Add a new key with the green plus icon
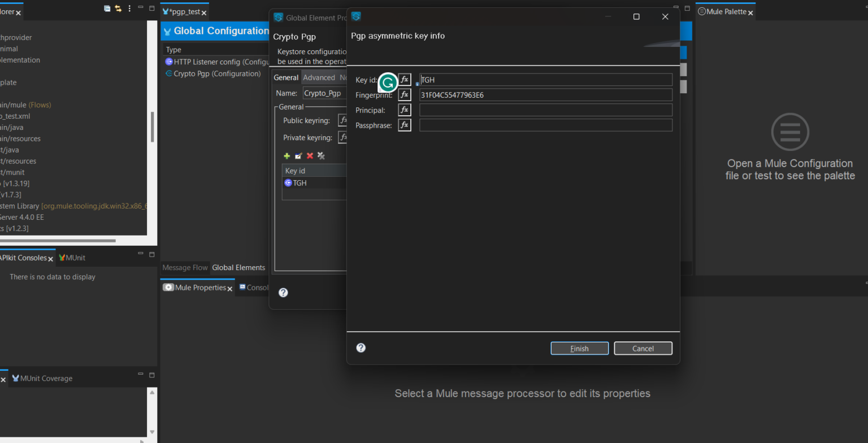Viewport: 868px width, 443px height. [x=287, y=155]
